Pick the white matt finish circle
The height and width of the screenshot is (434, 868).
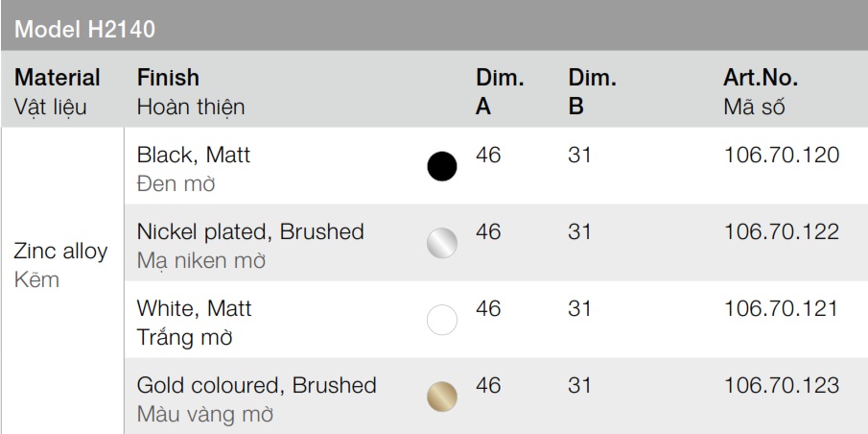click(x=442, y=320)
